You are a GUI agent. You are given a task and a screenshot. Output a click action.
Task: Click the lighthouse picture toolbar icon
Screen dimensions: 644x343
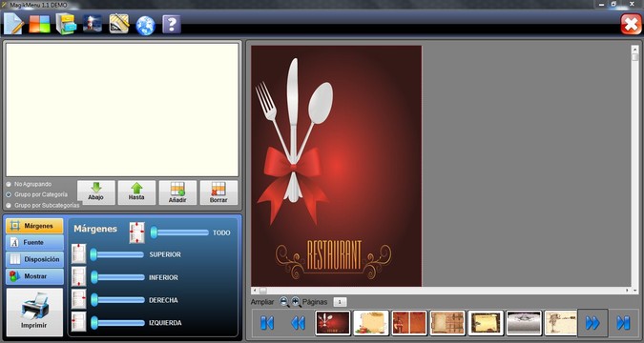pyautogui.click(x=93, y=24)
